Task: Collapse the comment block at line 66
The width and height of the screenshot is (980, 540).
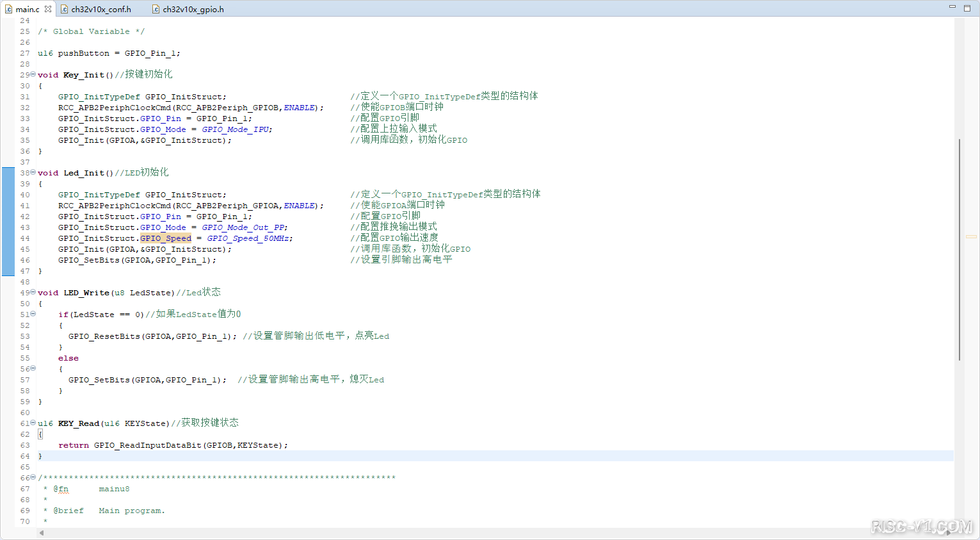Action: click(33, 477)
